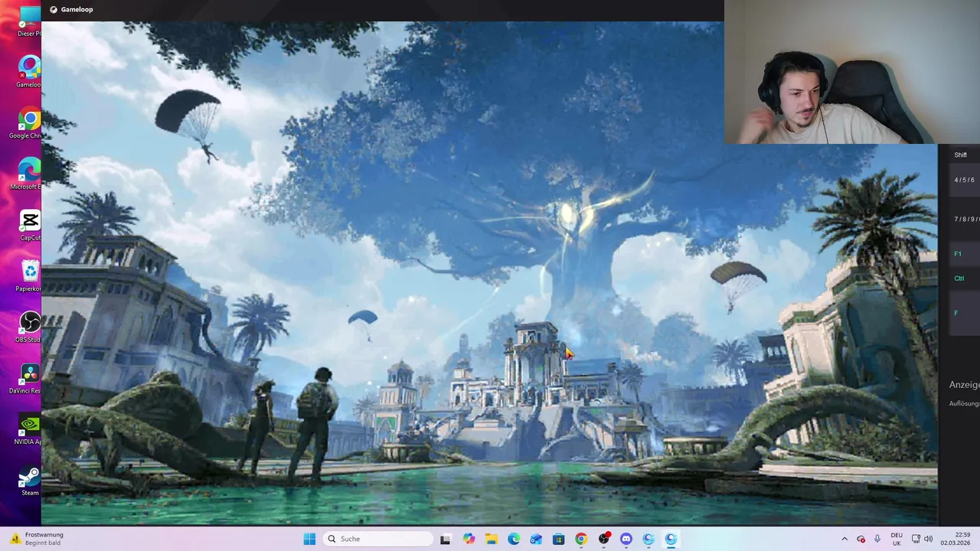The width and height of the screenshot is (980, 551).
Task: Launch CapCut from the desktop
Action: coord(30,226)
